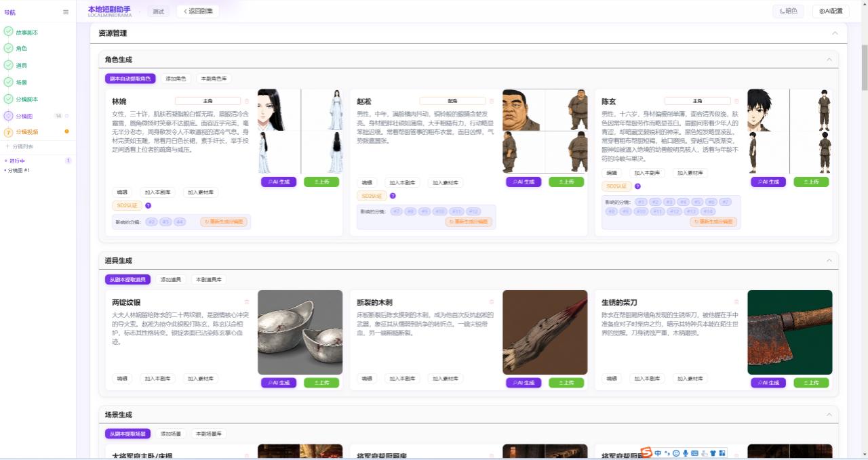The width and height of the screenshot is (868, 460).
Task: Delete 赵松 character trash icon
Action: click(x=492, y=101)
